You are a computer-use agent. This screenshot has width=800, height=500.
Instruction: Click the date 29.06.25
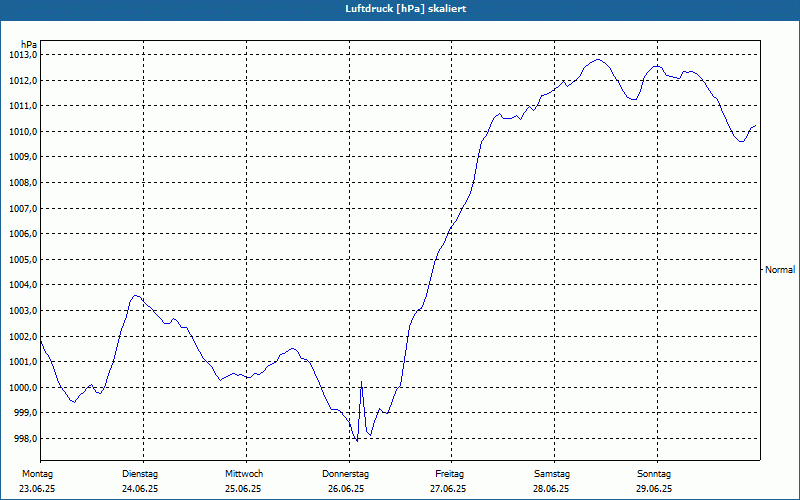pyautogui.click(x=654, y=489)
